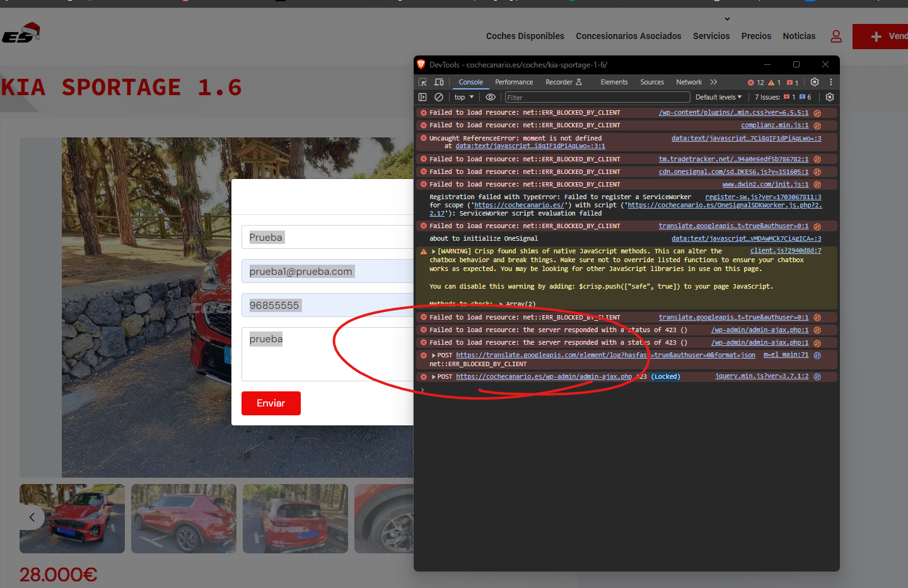Open the Recorder tab
This screenshot has height=588, width=908.
tap(563, 82)
